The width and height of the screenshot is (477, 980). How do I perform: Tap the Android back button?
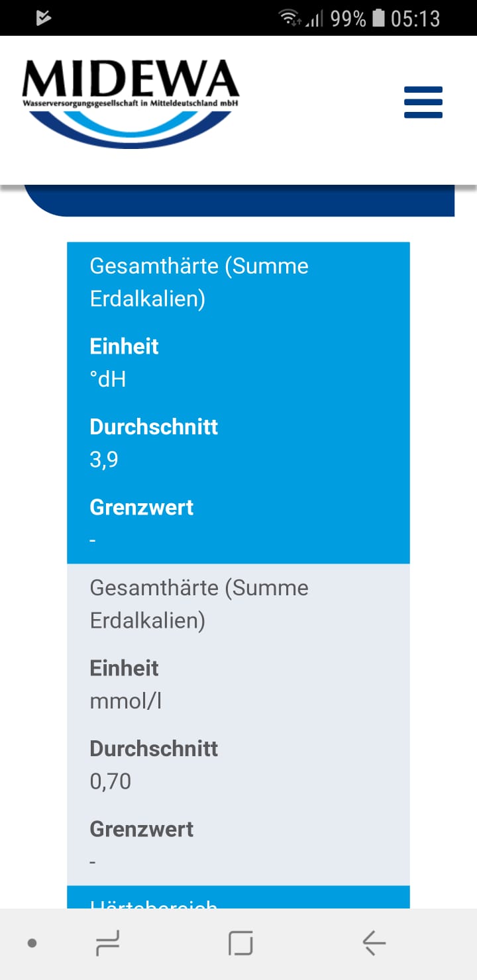(374, 943)
